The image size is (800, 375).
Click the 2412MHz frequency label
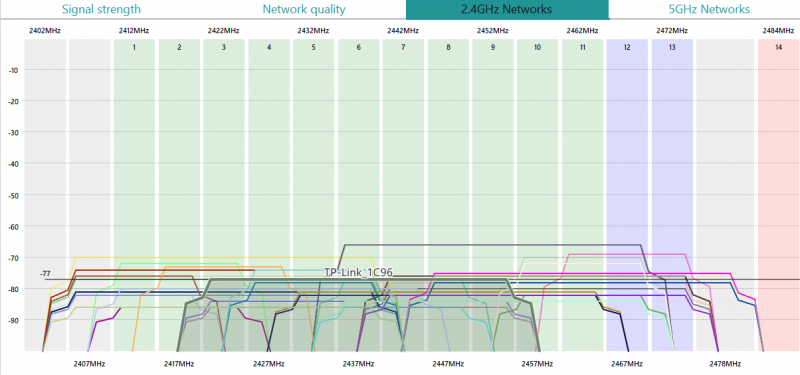pos(134,31)
